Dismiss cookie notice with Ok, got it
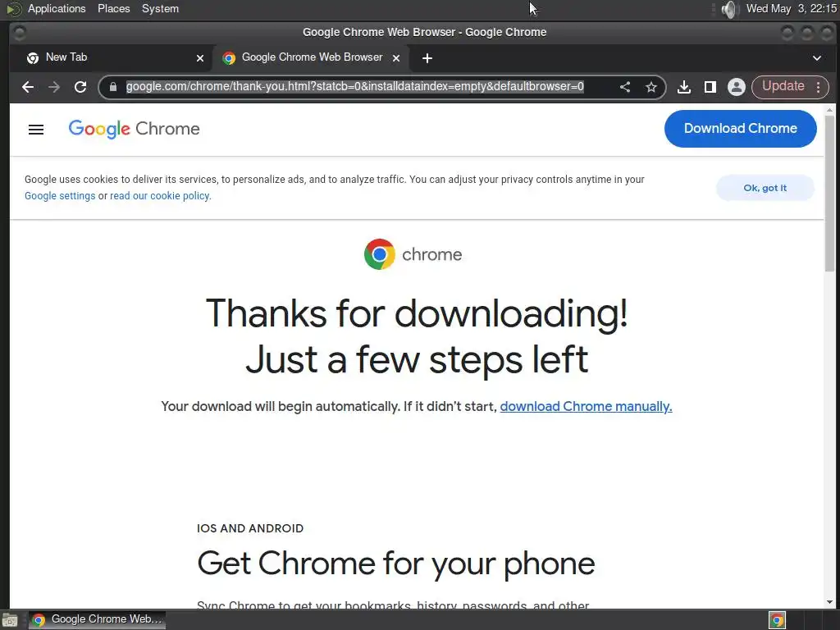This screenshot has height=630, width=840. click(x=765, y=188)
